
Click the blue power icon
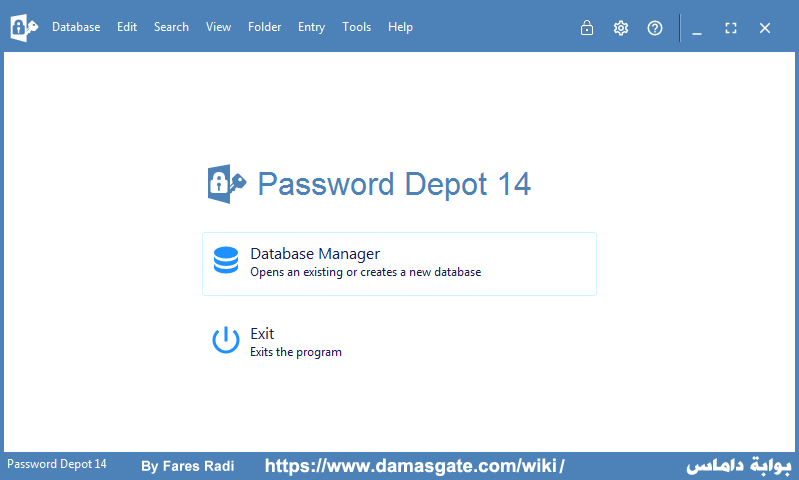coord(226,340)
